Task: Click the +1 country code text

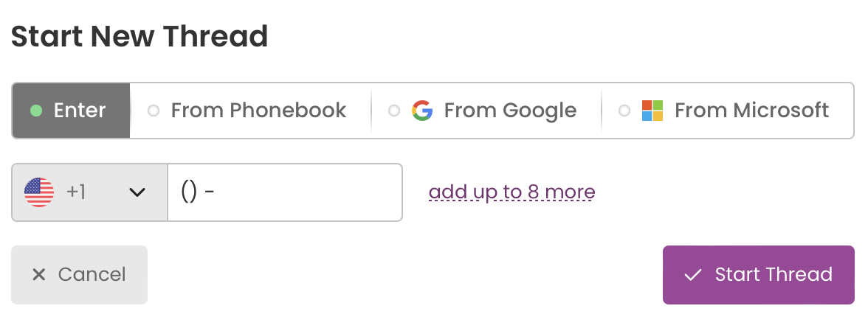Action: coord(76,192)
